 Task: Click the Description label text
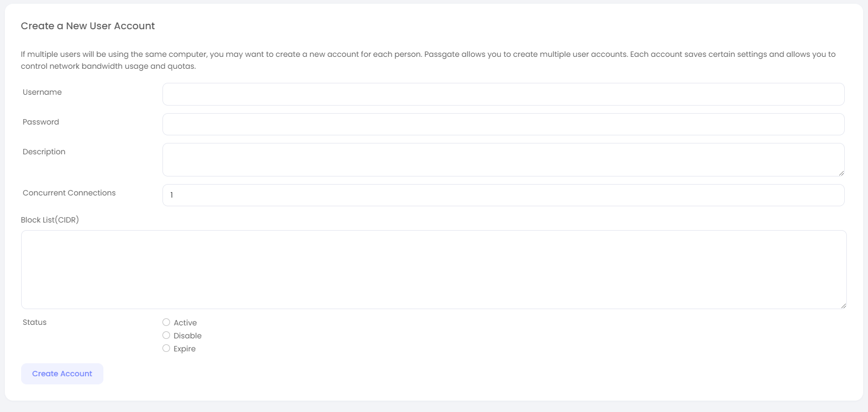[44, 152]
